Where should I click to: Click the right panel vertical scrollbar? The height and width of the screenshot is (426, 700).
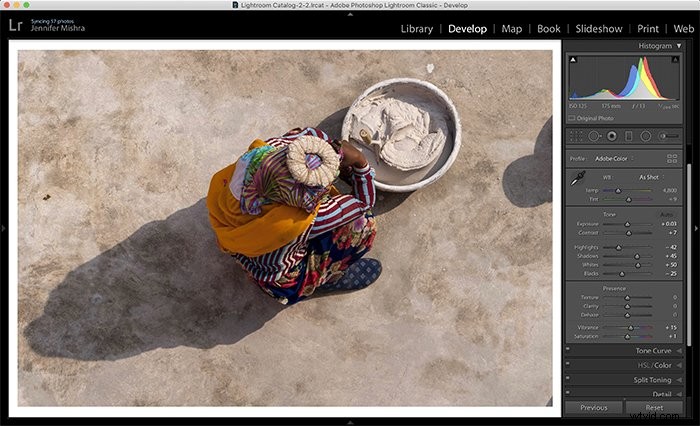[x=689, y=255]
